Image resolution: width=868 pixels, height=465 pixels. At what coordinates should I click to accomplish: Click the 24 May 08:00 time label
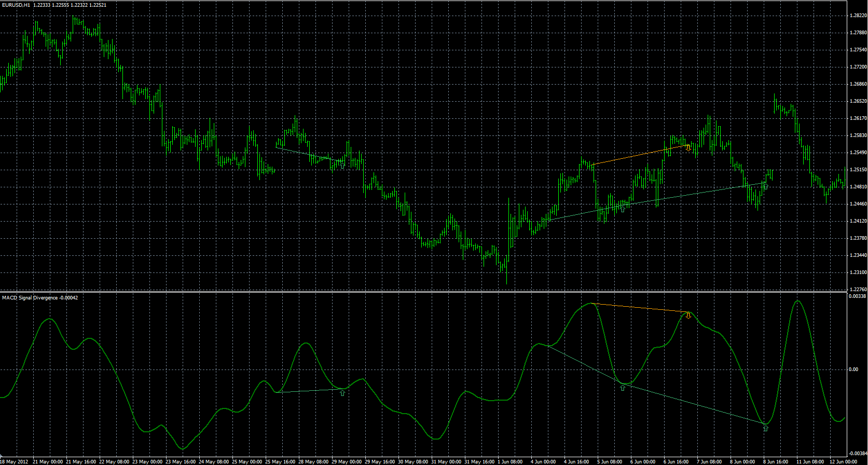coord(214,461)
